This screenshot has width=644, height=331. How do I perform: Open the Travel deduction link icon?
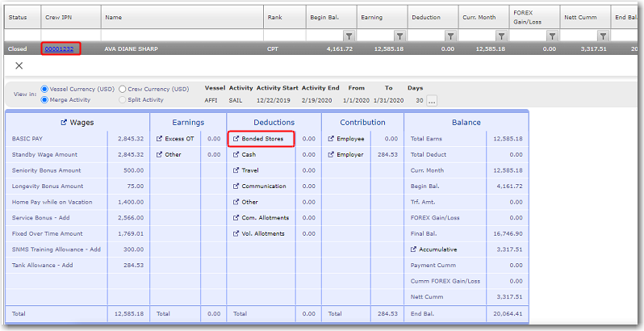(236, 170)
